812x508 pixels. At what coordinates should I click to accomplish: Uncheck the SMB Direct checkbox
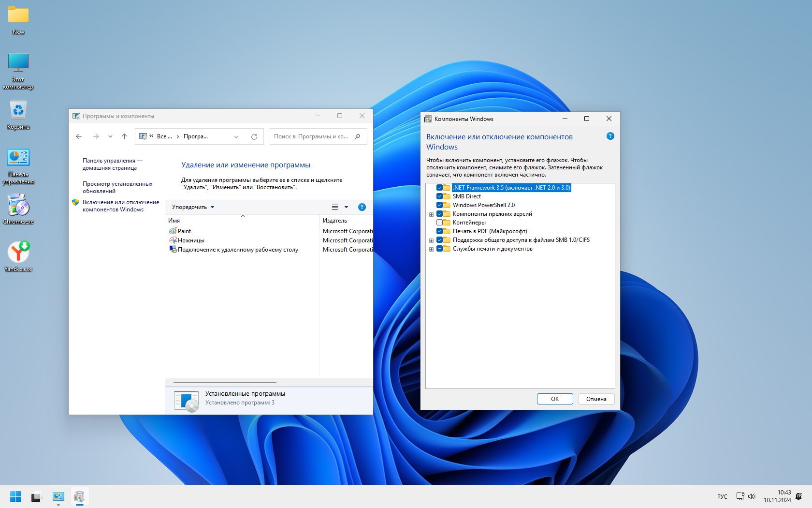[439, 196]
